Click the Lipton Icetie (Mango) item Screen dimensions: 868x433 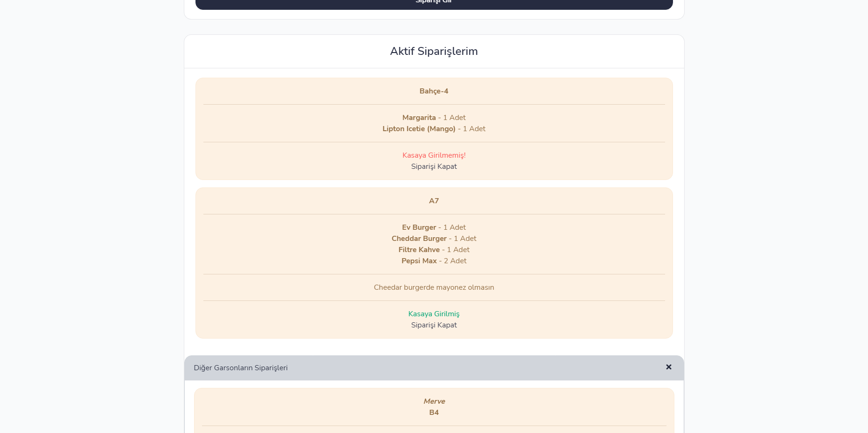[434, 129]
